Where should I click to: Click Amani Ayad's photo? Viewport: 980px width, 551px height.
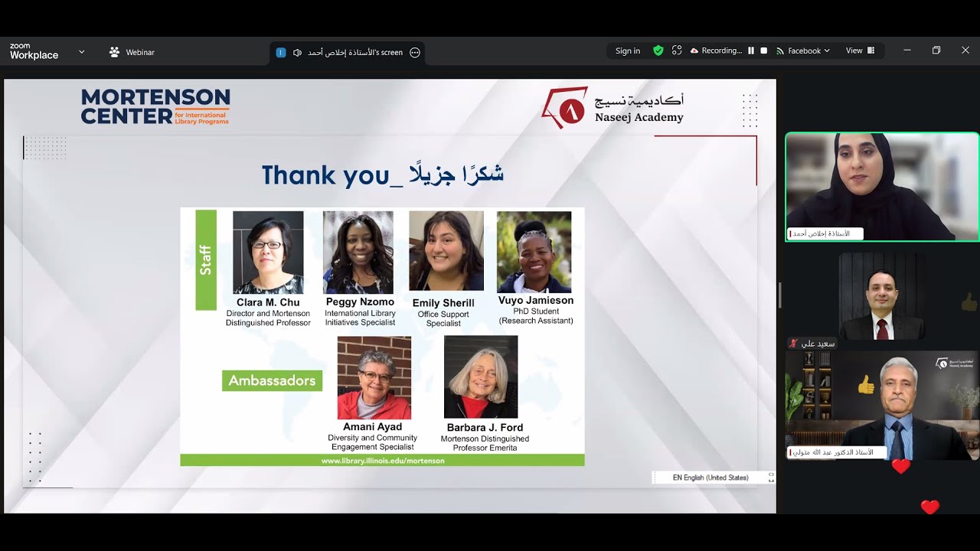374,378
